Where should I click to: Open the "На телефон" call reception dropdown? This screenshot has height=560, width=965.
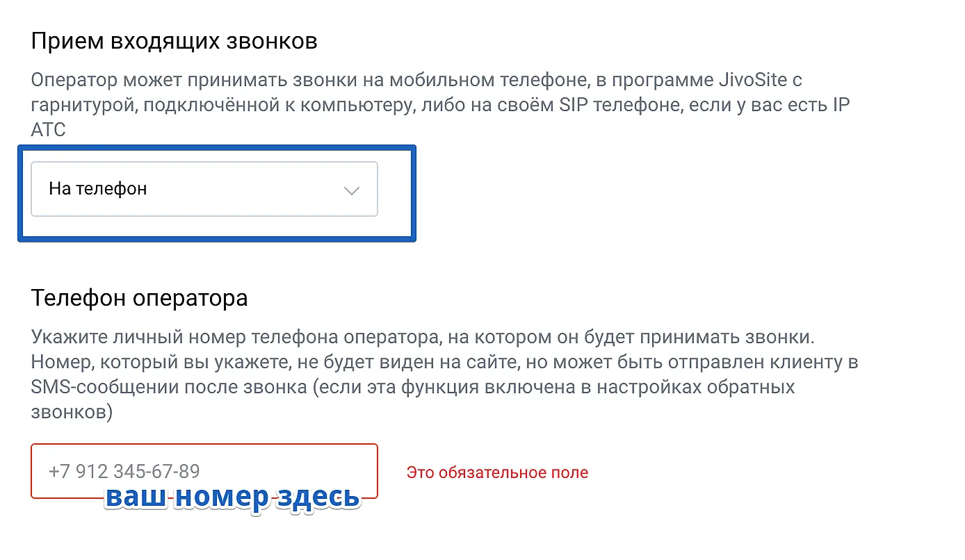click(204, 189)
